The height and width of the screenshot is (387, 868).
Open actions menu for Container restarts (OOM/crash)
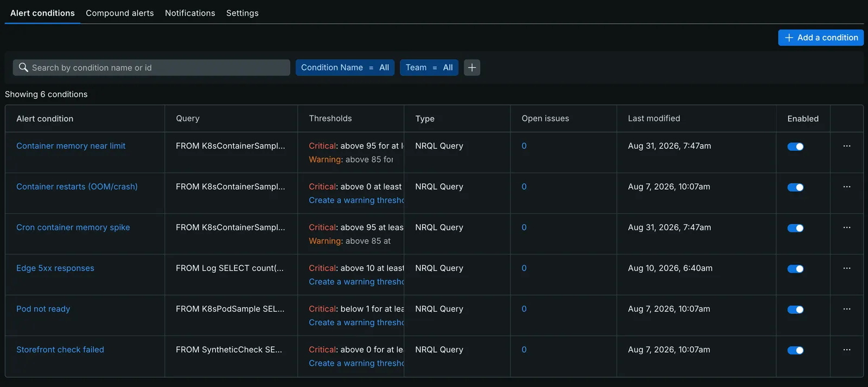[x=847, y=186]
